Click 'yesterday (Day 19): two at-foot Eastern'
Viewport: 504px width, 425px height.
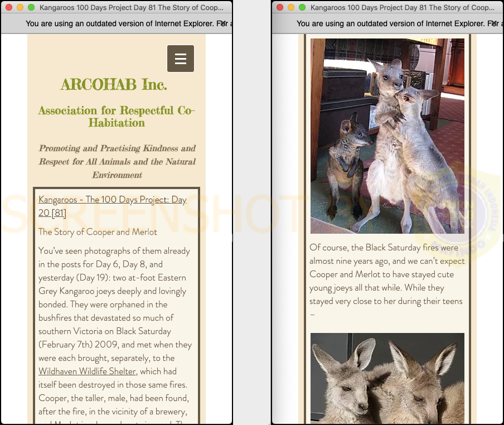point(112,278)
